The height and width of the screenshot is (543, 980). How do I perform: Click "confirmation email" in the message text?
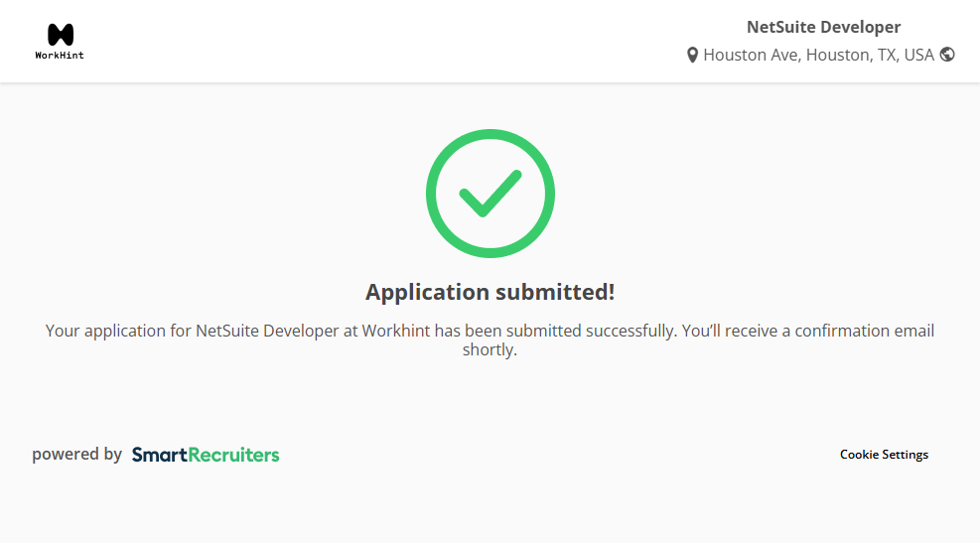click(864, 331)
